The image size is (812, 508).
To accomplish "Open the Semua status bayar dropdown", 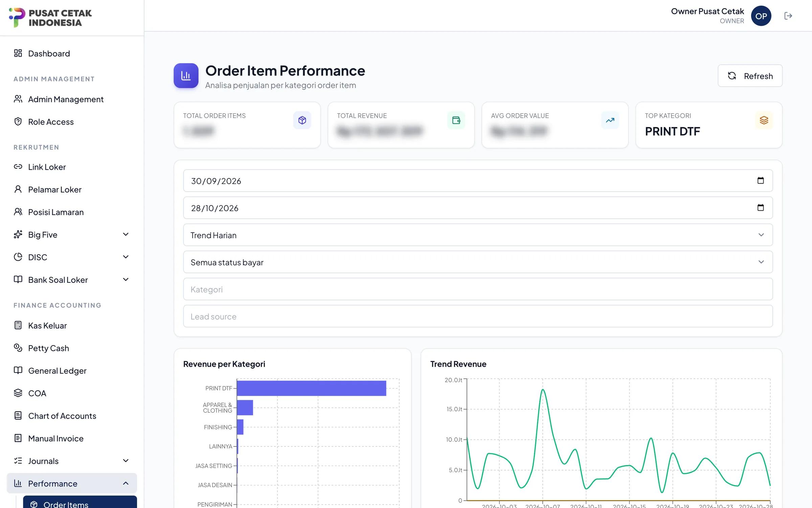I will (x=478, y=262).
